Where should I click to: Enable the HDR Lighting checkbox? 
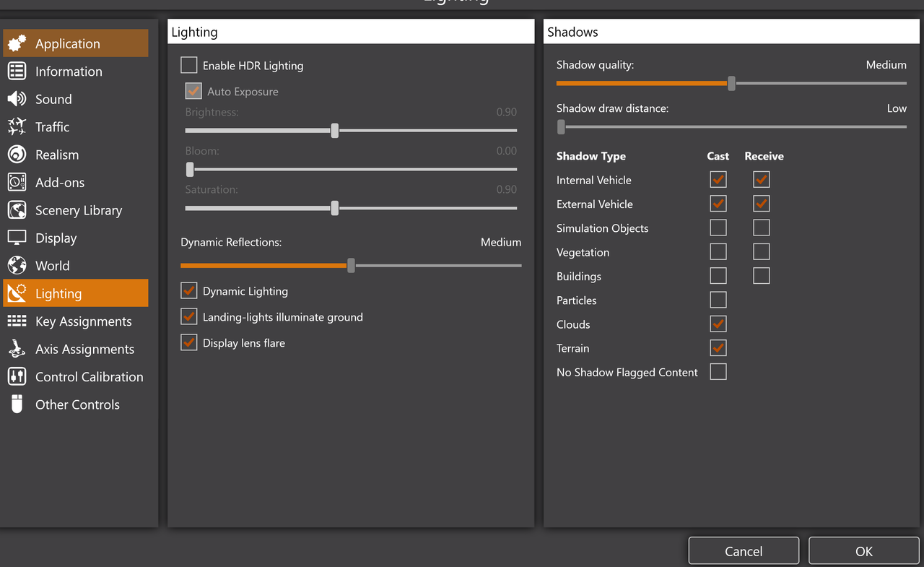(x=189, y=66)
